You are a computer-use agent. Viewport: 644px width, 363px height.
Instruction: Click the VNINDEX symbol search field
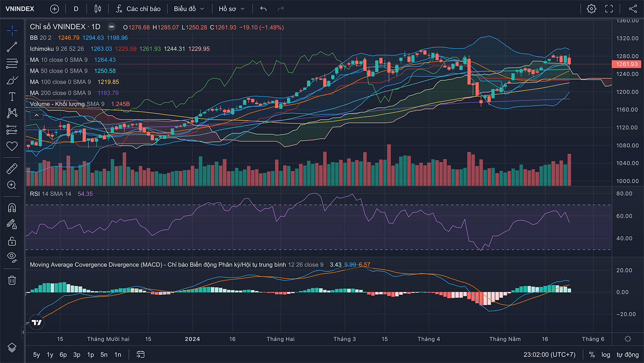[x=20, y=9]
